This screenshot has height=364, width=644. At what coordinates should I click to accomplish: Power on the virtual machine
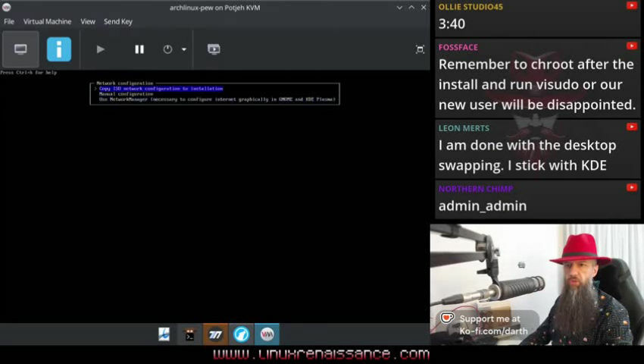pos(100,49)
